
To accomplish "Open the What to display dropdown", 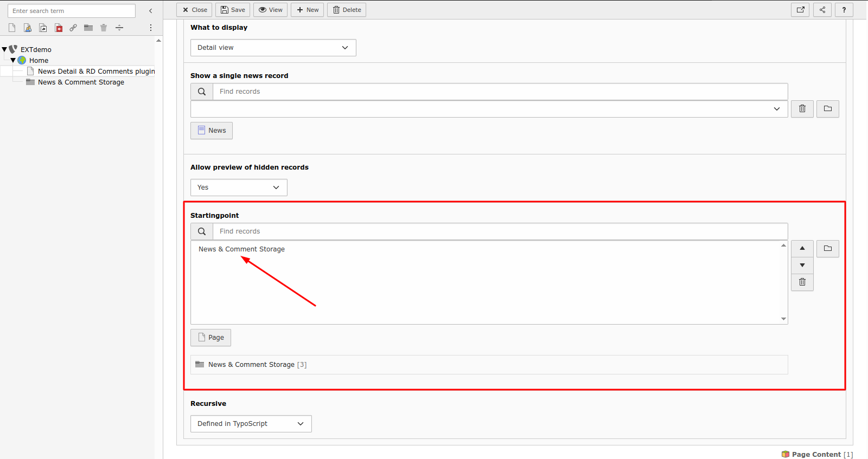I will click(273, 48).
